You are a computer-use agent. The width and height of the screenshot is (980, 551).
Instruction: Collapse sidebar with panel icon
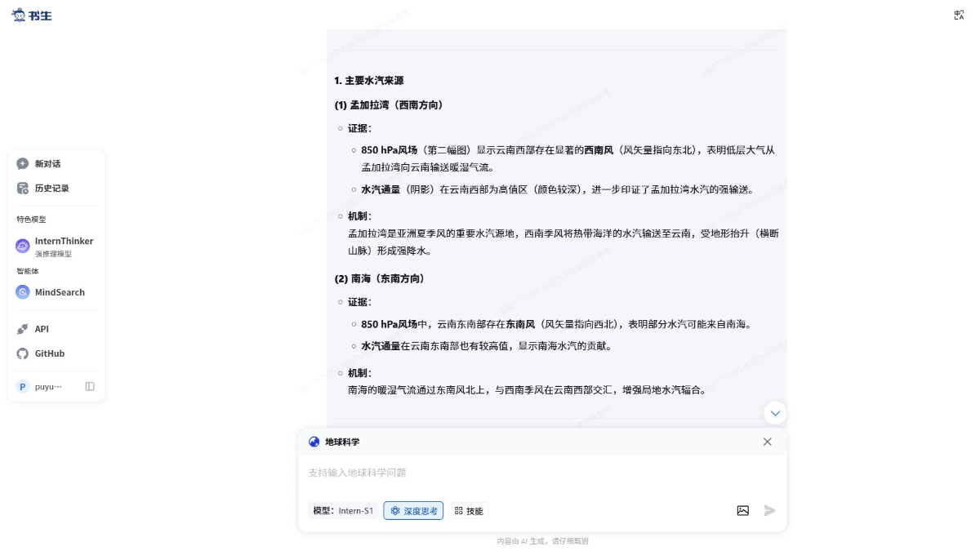88,386
